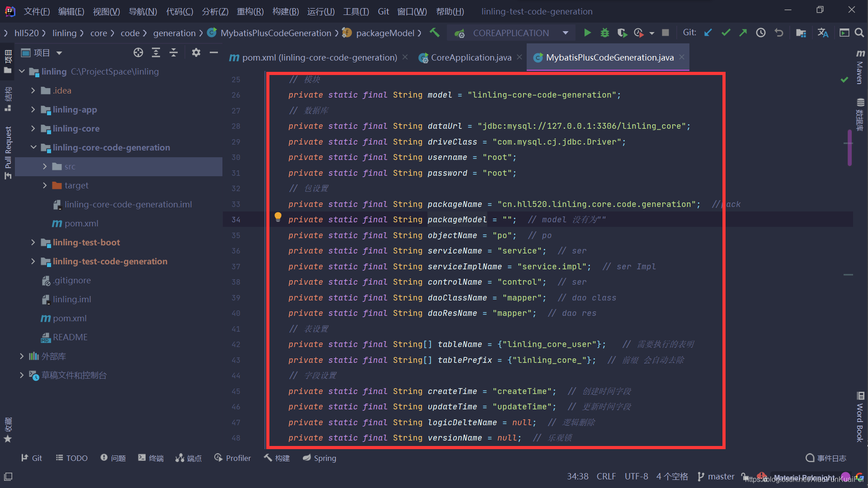Expand the external libraries node
868x488 pixels.
(x=22, y=356)
